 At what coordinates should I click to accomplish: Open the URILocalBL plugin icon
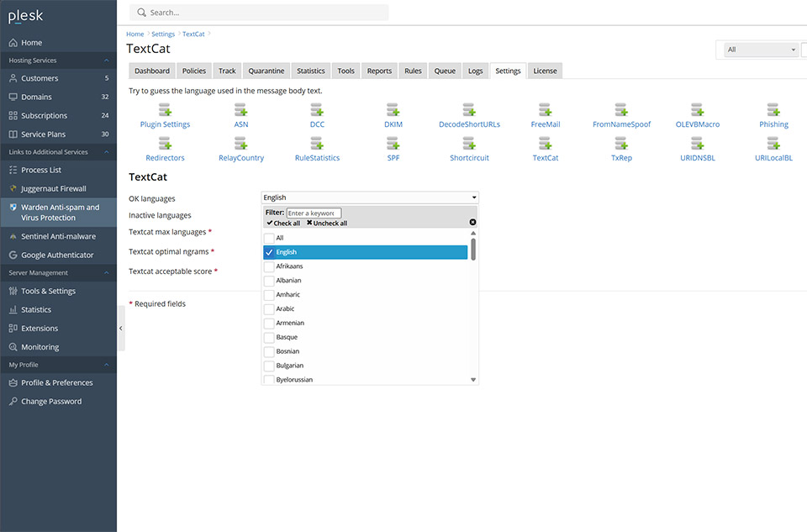[773, 143]
